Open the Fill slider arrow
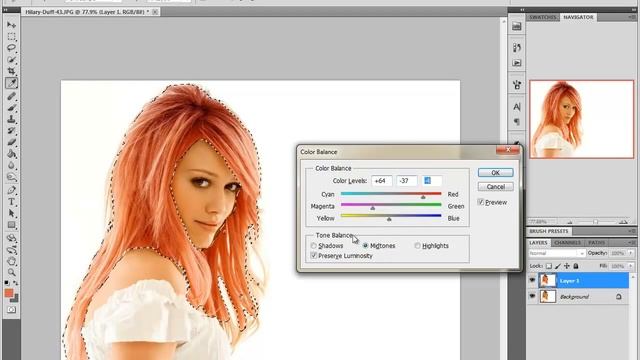This screenshot has width=640, height=360. (x=631, y=266)
